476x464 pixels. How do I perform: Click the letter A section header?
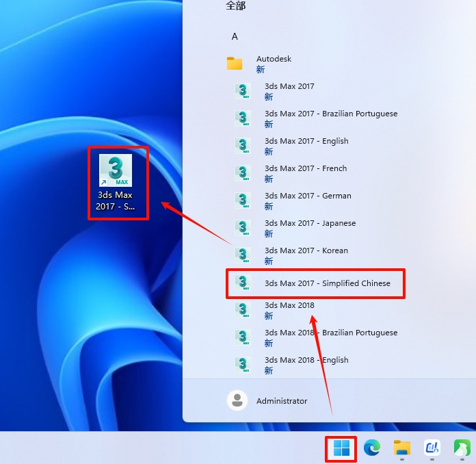point(235,36)
